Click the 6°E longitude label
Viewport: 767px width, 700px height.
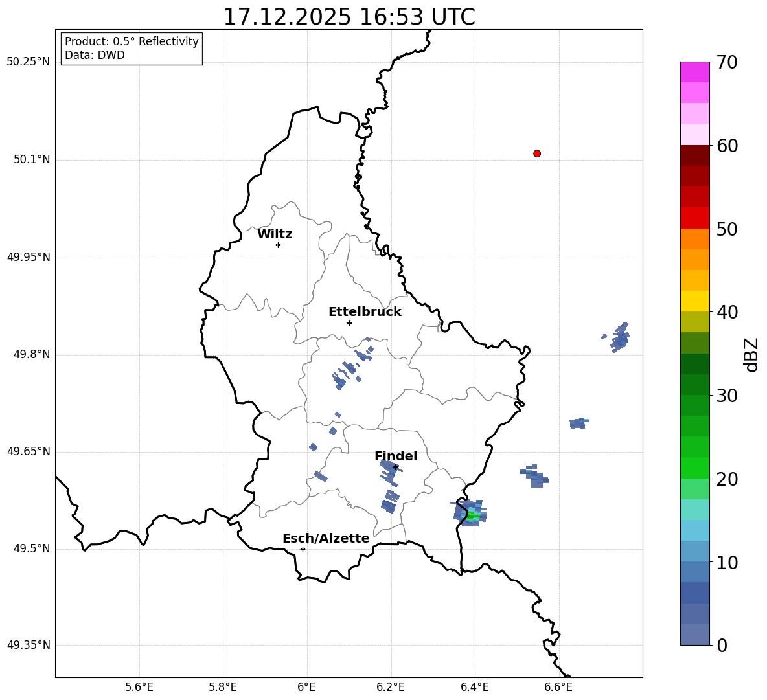coord(306,687)
